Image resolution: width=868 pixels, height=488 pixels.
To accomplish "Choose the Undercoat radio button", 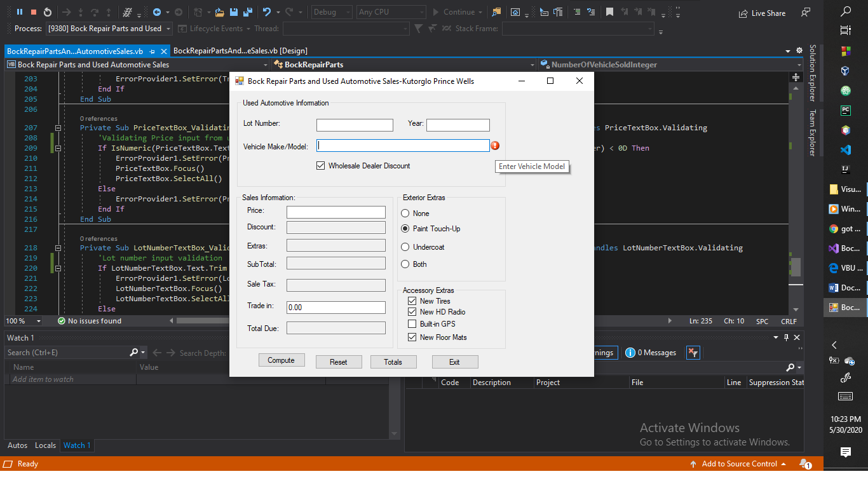I will [x=405, y=247].
